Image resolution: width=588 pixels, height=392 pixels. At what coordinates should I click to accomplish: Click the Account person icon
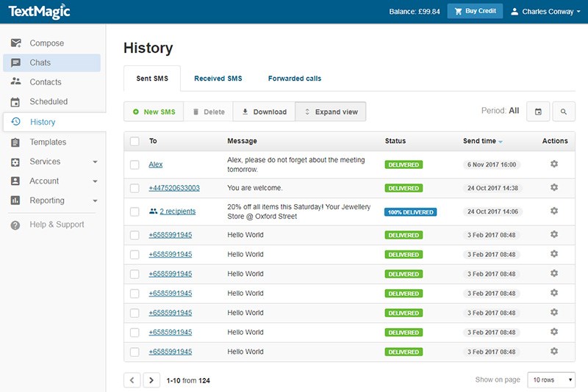click(15, 181)
